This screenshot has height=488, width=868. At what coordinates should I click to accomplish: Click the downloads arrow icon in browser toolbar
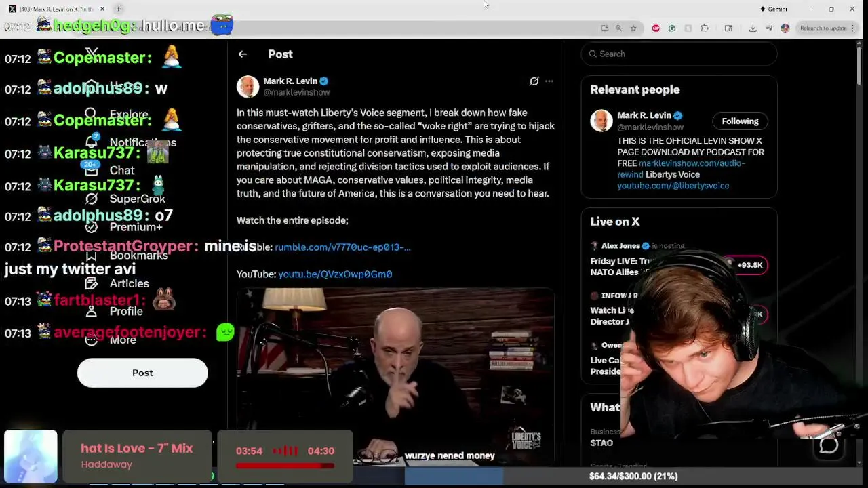(x=753, y=28)
